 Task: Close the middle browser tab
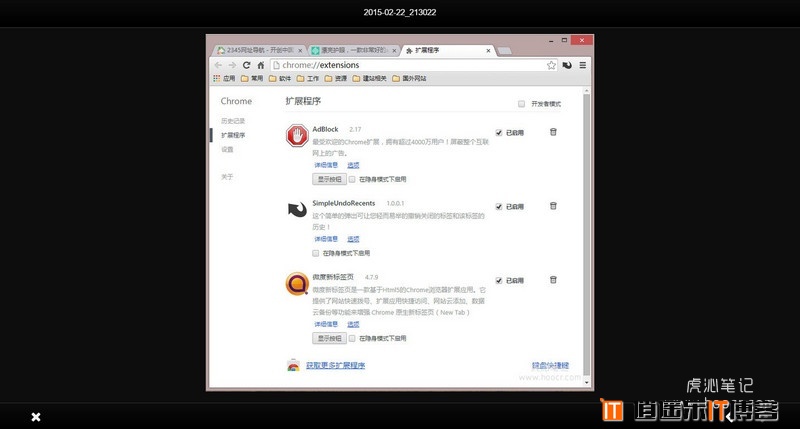coord(394,51)
